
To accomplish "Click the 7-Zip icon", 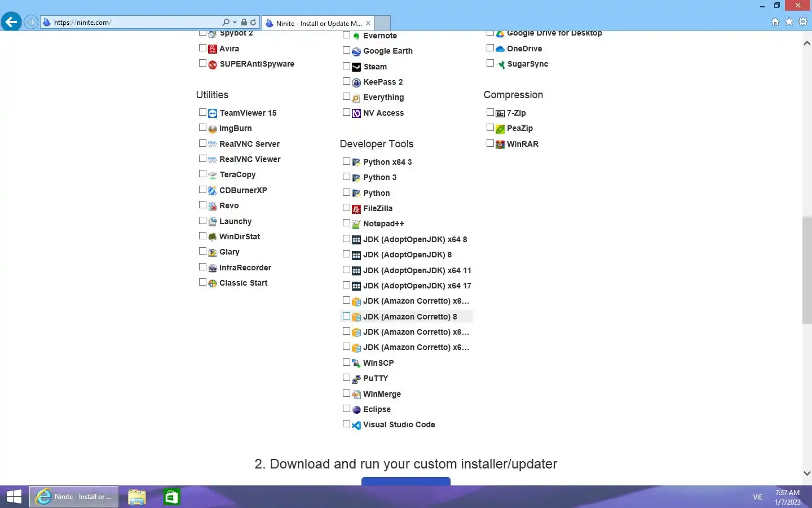I will [x=500, y=113].
